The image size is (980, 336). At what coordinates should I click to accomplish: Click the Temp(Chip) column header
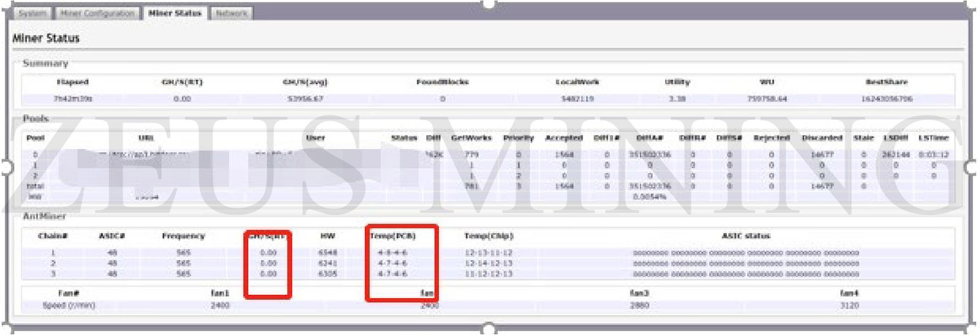tap(488, 236)
